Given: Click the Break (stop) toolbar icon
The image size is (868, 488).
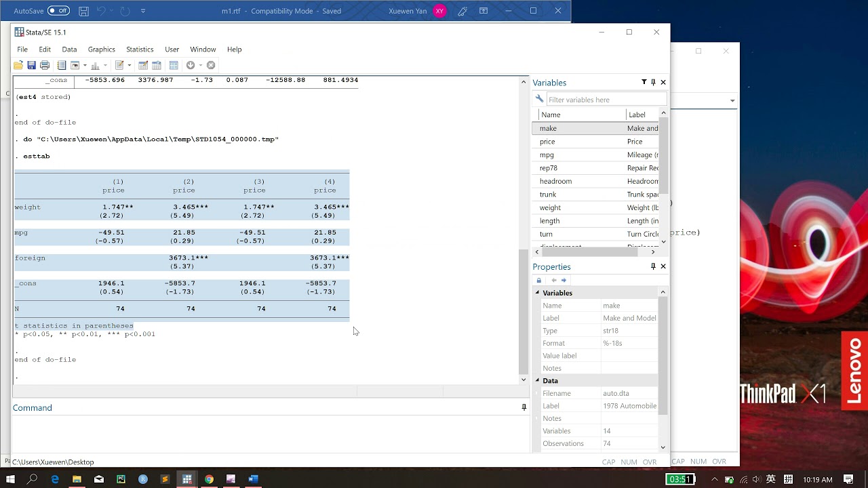Looking at the screenshot, I should coord(211,65).
